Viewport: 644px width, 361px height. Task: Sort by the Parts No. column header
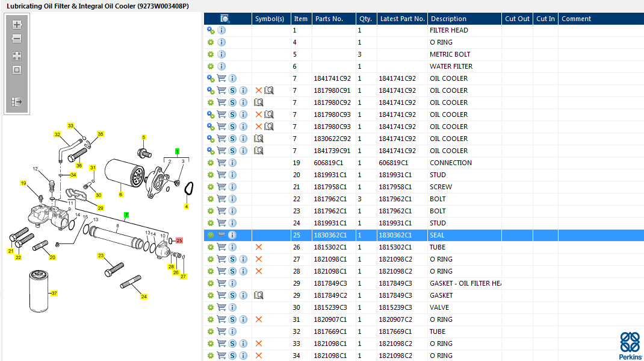tap(333, 19)
